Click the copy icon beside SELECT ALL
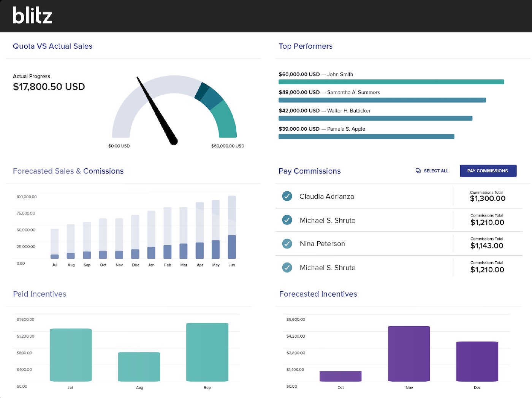 (418, 171)
